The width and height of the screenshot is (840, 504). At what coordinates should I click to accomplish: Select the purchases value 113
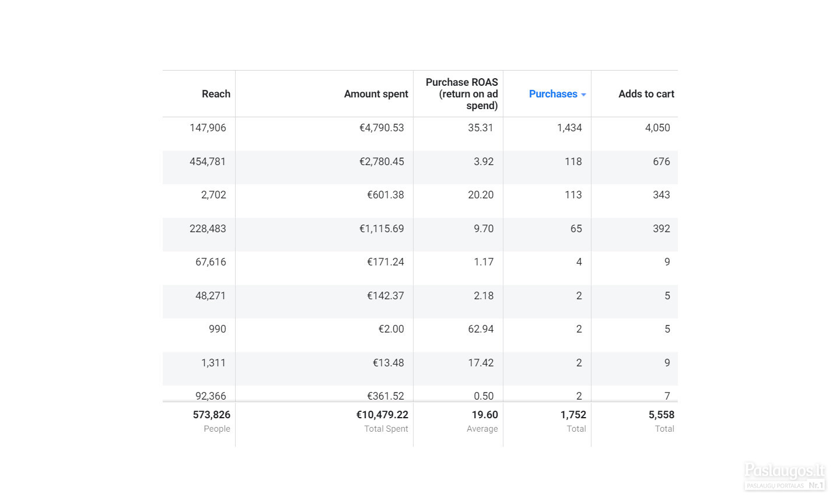(573, 195)
